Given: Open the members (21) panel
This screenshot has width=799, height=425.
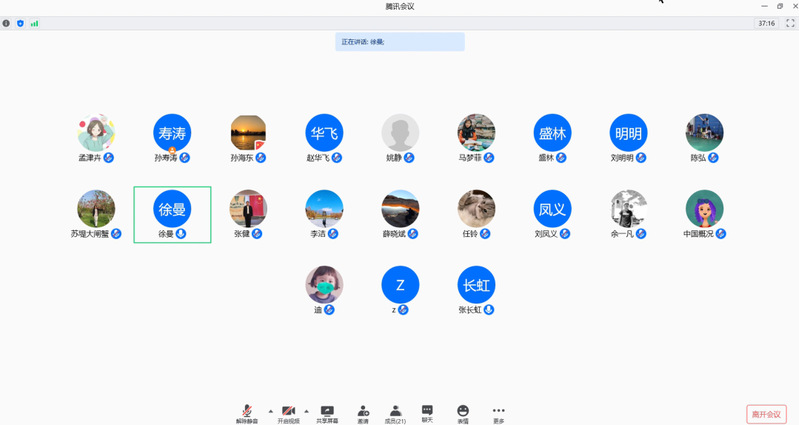Looking at the screenshot, I should 396,412.
